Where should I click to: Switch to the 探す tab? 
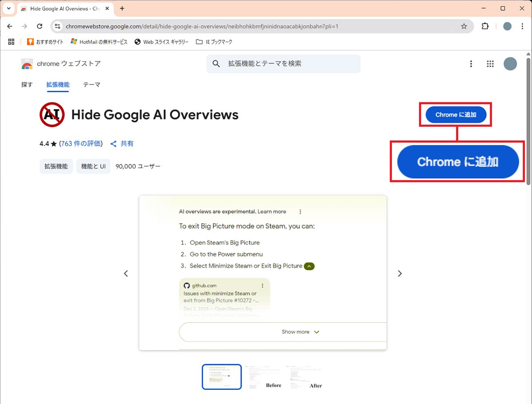coord(27,84)
